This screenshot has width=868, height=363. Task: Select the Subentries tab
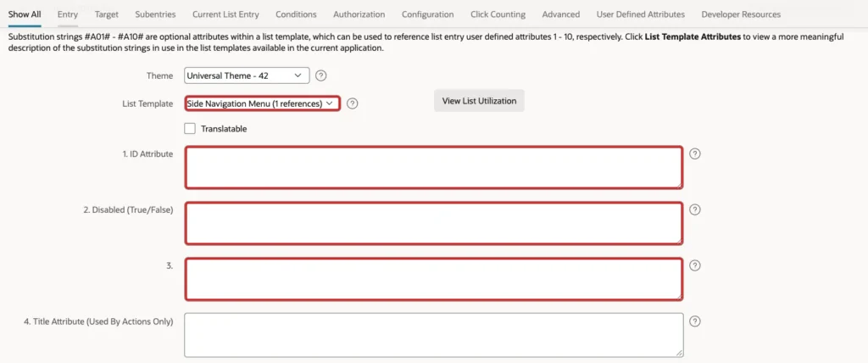[x=156, y=14]
